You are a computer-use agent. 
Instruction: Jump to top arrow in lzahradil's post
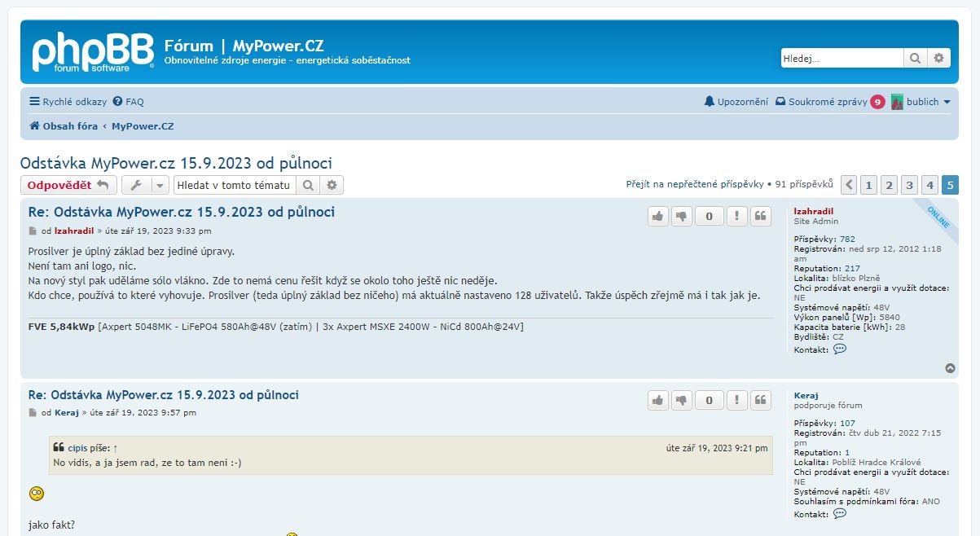(950, 368)
